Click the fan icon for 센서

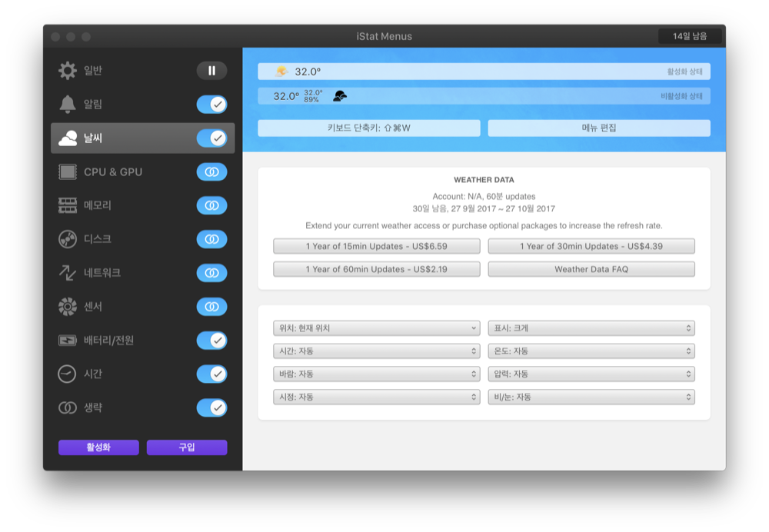click(68, 307)
